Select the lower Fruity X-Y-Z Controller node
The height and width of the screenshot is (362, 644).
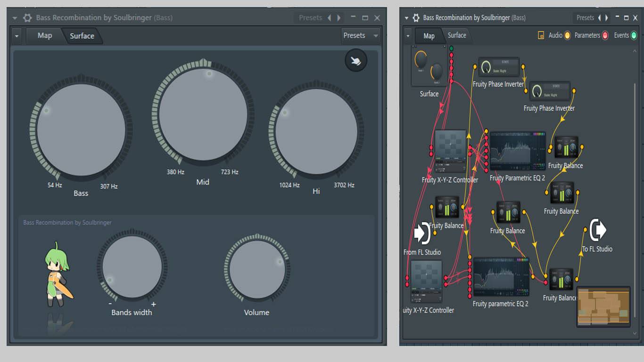point(426,282)
